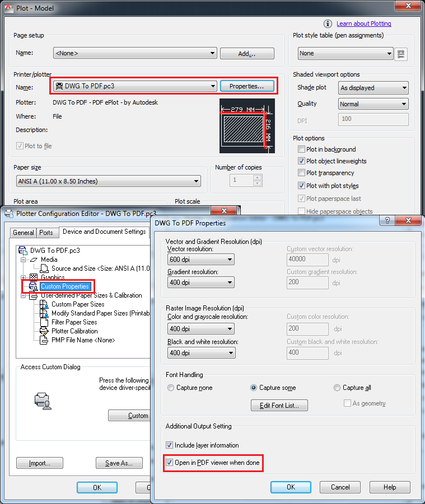Image resolution: width=425 pixels, height=504 pixels.
Task: Open the Plot style table dropdown
Action: point(345,53)
